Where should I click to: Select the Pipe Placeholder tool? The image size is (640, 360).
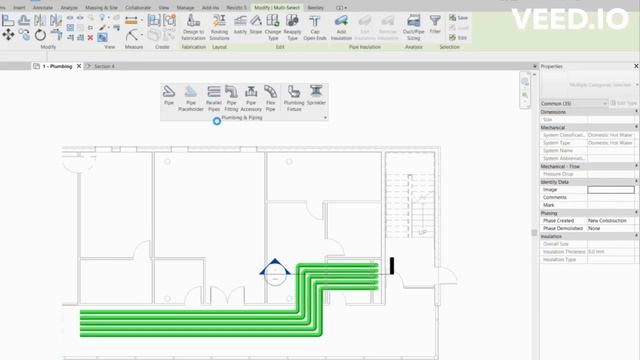191,98
